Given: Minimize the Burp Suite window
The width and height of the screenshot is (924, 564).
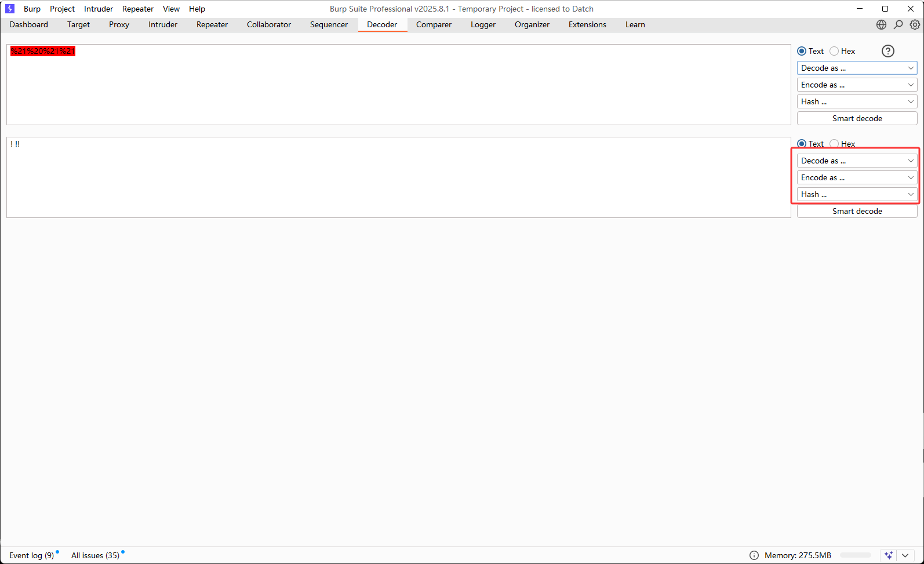Looking at the screenshot, I should tap(860, 9).
